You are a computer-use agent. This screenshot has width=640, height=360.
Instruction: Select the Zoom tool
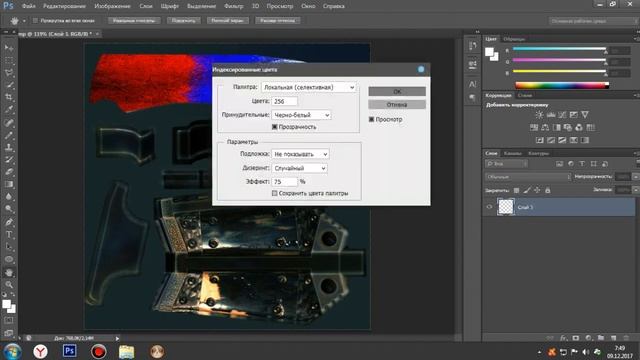pyautogui.click(x=9, y=285)
